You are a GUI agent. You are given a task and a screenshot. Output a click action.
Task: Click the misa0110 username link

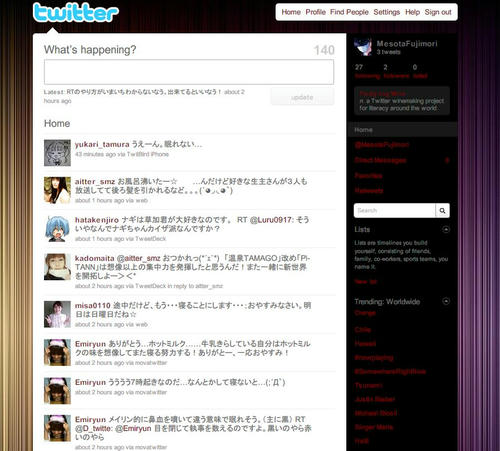[x=93, y=306]
